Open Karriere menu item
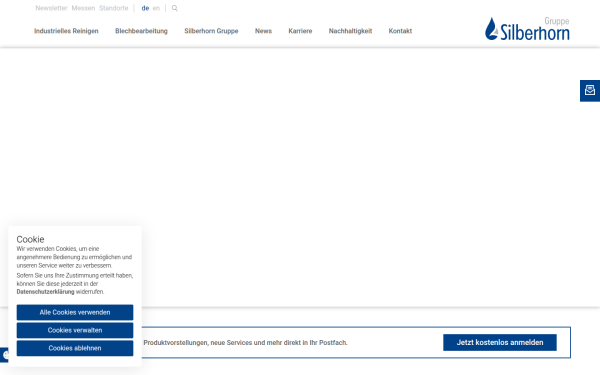The height and width of the screenshot is (375, 600). [x=300, y=31]
